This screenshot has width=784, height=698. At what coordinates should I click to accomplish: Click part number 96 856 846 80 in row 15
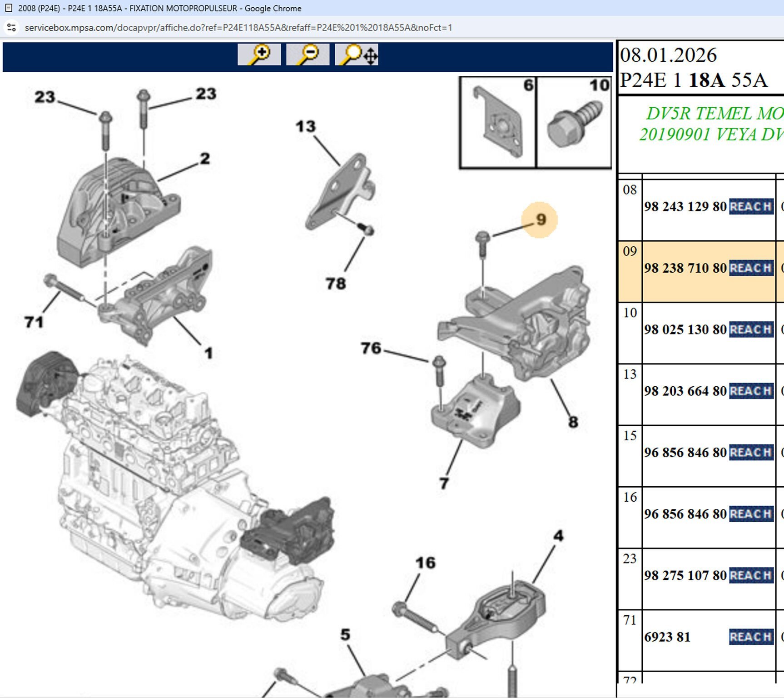point(684,452)
